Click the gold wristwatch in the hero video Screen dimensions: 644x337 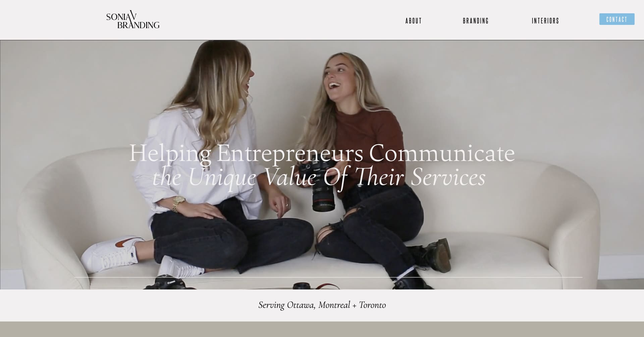tap(178, 203)
